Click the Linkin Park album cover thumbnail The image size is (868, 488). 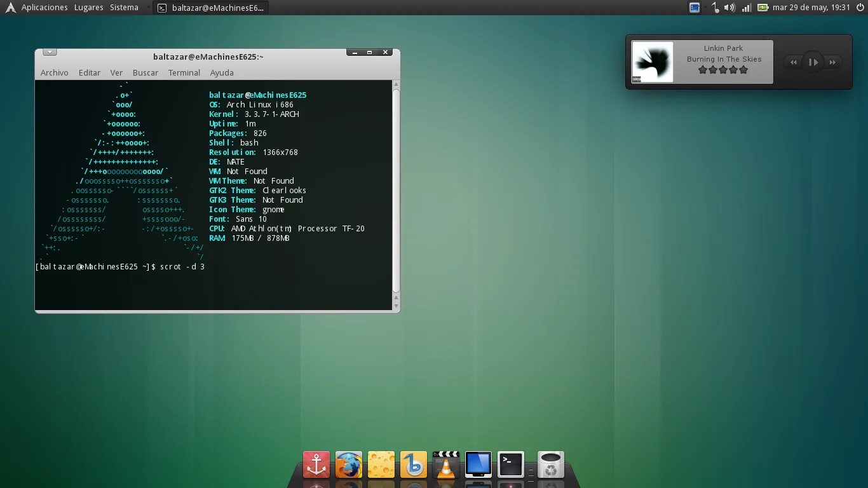coord(653,62)
